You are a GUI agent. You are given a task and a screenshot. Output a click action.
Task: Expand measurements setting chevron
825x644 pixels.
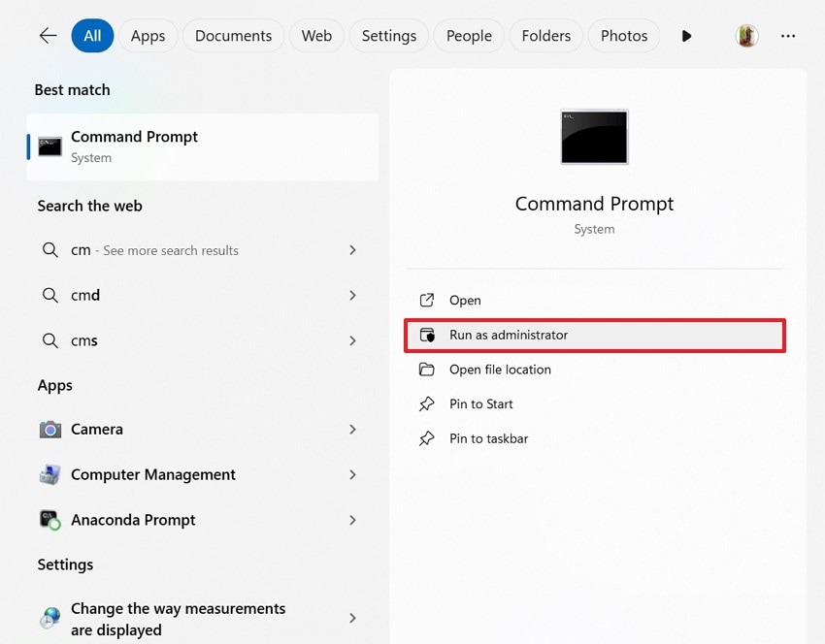point(352,618)
